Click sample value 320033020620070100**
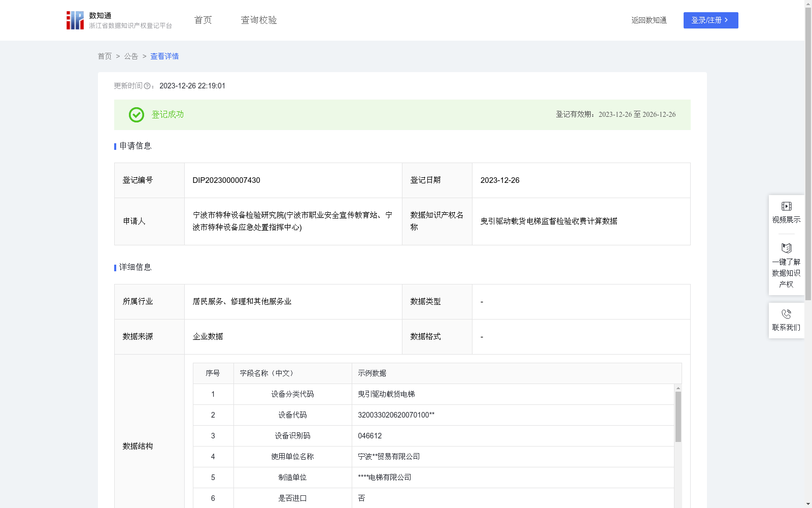The image size is (812, 508). coord(396,415)
